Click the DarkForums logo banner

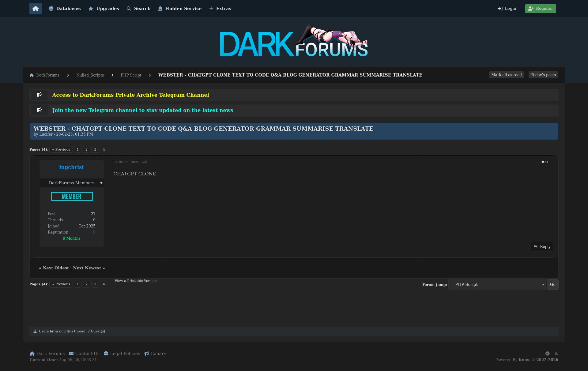click(294, 42)
